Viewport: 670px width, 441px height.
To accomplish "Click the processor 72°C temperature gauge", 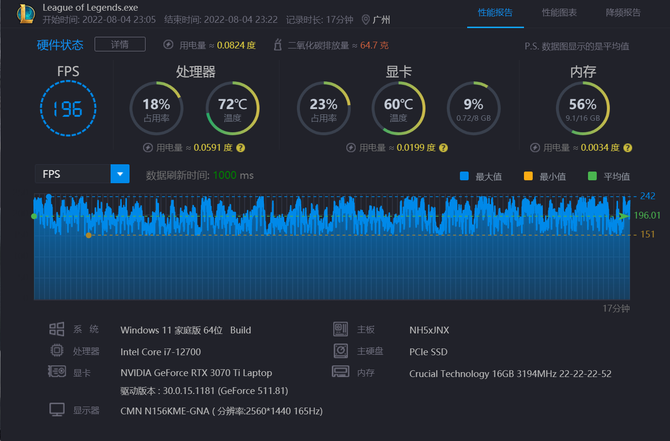I will [x=232, y=109].
